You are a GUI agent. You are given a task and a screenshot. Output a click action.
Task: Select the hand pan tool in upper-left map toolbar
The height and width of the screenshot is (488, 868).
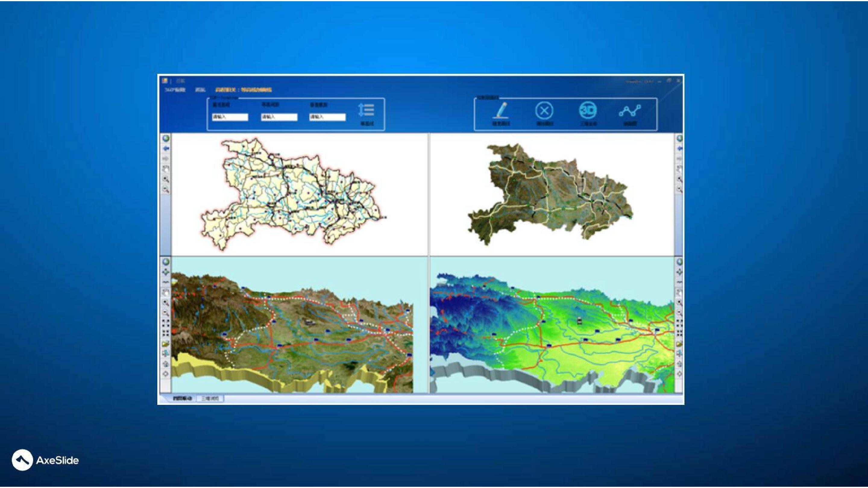point(166,169)
